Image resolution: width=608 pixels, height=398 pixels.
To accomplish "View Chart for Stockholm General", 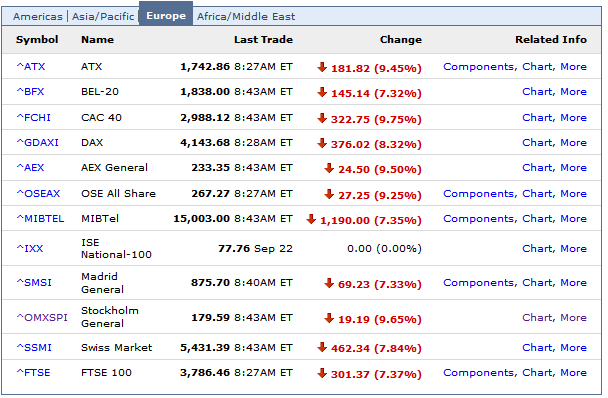I will click(537, 318).
